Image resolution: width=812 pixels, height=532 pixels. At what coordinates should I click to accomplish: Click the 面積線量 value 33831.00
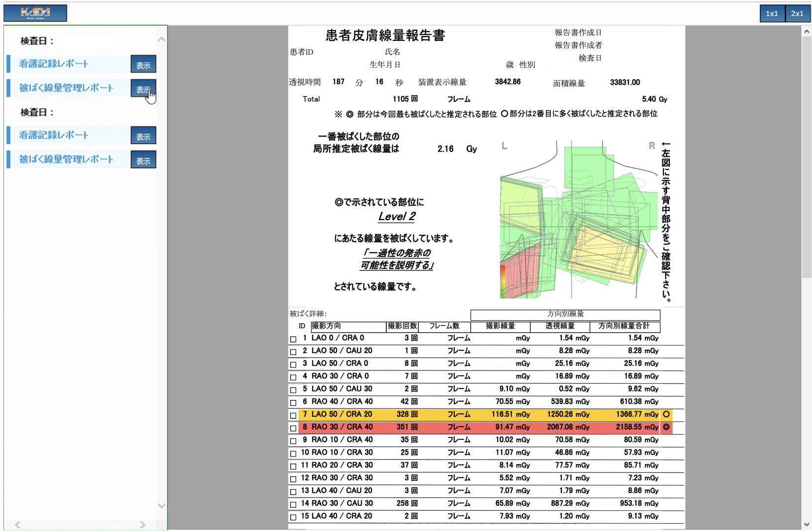click(x=625, y=82)
